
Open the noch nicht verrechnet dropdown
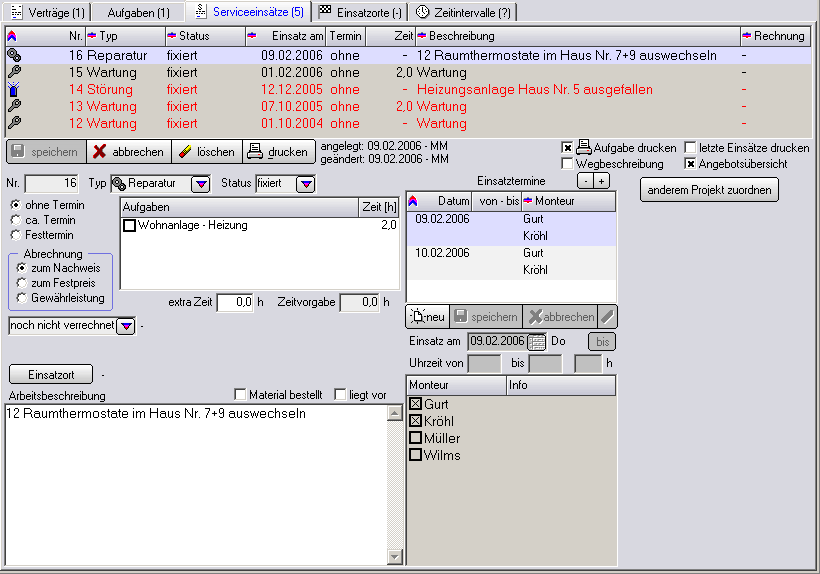coord(126,326)
